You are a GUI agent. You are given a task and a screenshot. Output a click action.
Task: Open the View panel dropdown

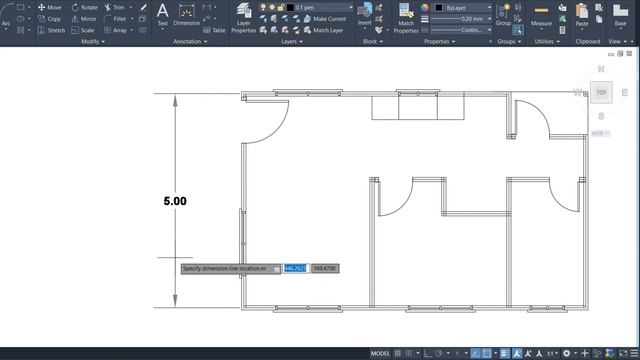tap(617, 41)
